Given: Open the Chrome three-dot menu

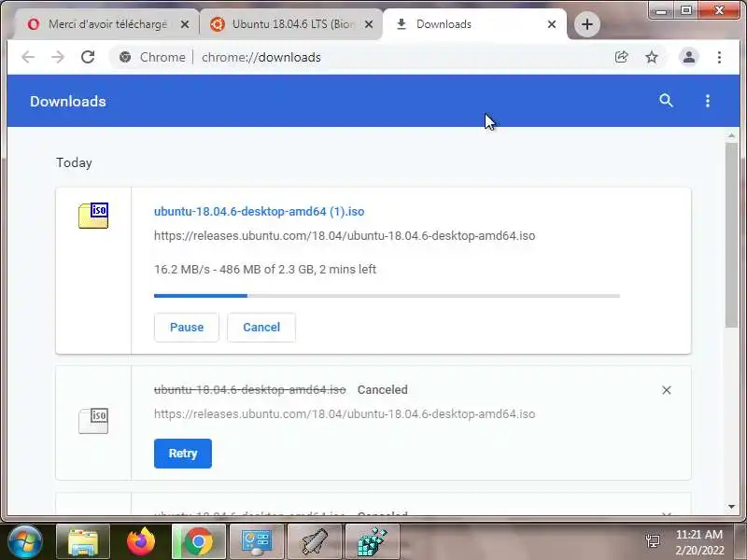Looking at the screenshot, I should coord(719,57).
